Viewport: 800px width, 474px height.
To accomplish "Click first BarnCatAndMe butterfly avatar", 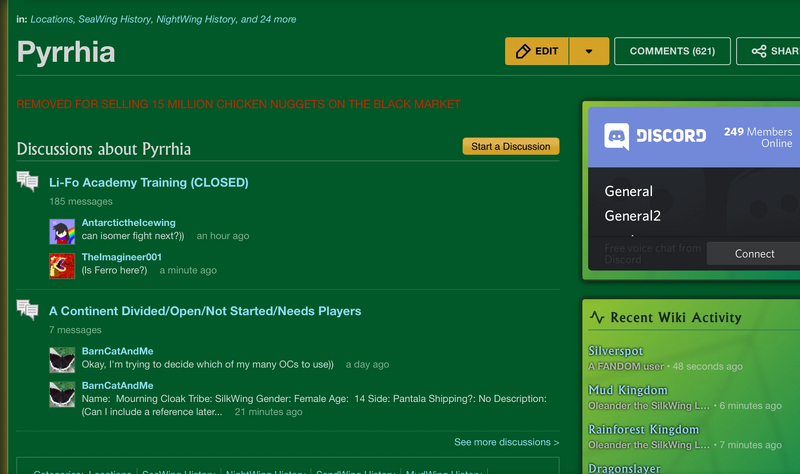I will pyautogui.click(x=62, y=359).
